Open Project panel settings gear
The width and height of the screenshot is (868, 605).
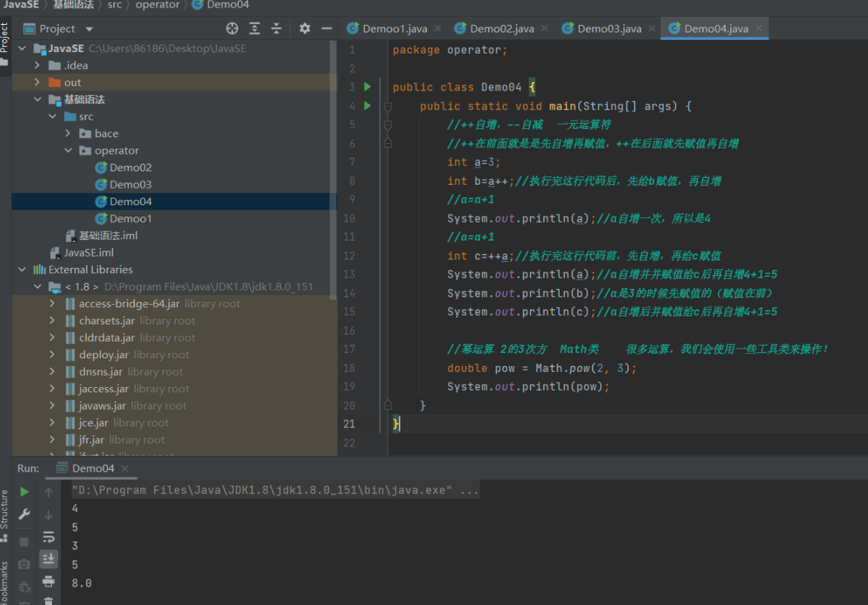pyautogui.click(x=305, y=29)
